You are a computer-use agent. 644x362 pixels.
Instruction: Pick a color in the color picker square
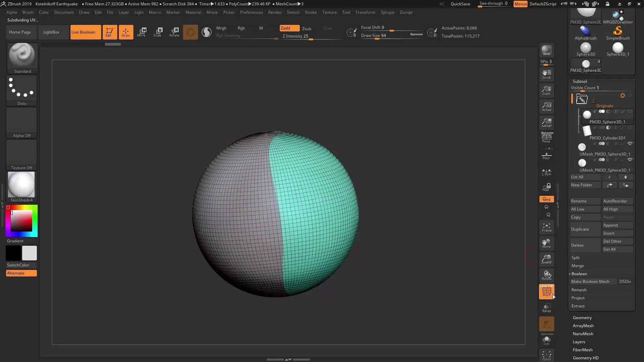(x=21, y=221)
